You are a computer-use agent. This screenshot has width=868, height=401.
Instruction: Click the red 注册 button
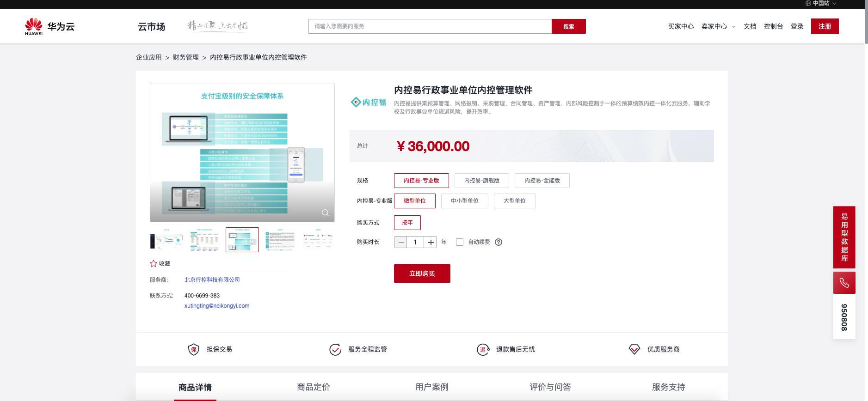click(x=825, y=26)
